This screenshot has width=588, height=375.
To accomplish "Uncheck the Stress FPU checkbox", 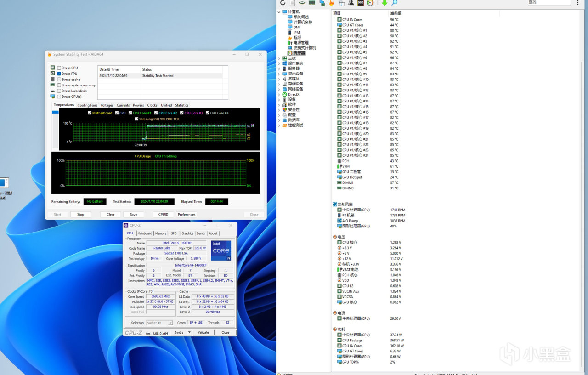I will [59, 74].
